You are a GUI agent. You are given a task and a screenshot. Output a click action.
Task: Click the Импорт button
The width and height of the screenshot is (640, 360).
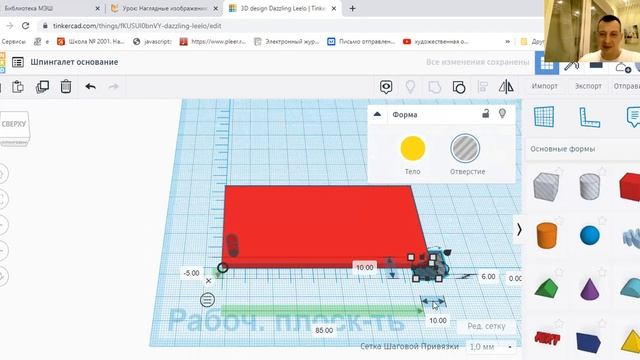(544, 86)
